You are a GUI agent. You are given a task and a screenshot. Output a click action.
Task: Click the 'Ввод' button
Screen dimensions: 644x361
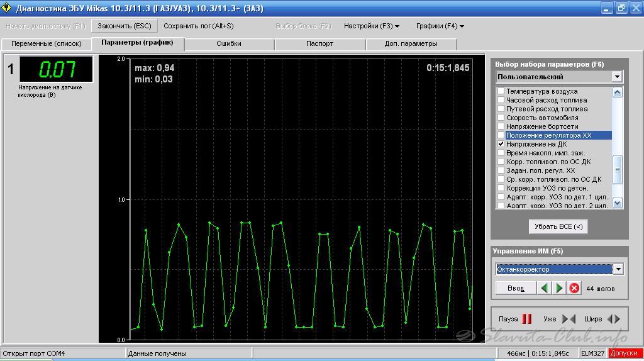[516, 288]
